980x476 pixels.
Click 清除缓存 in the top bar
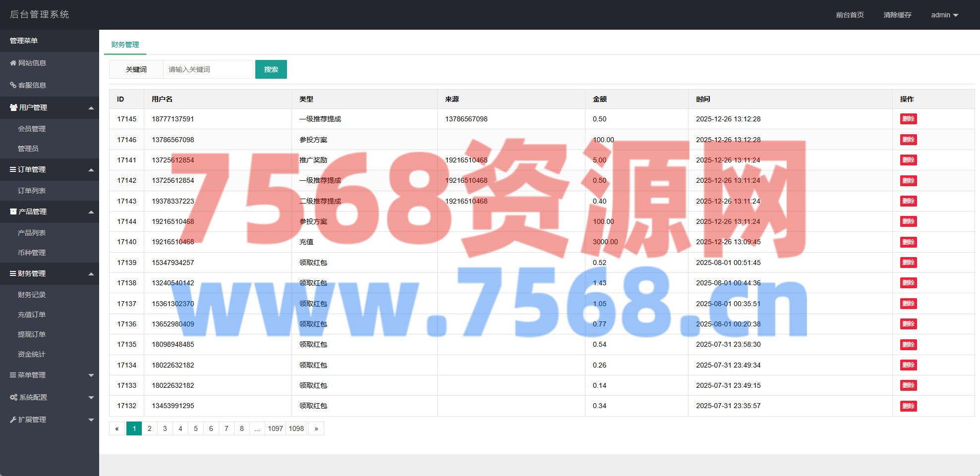point(897,15)
